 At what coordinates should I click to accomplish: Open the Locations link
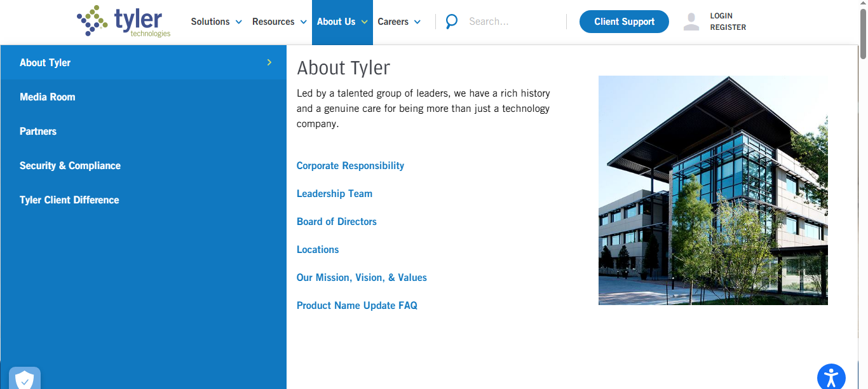click(x=318, y=249)
